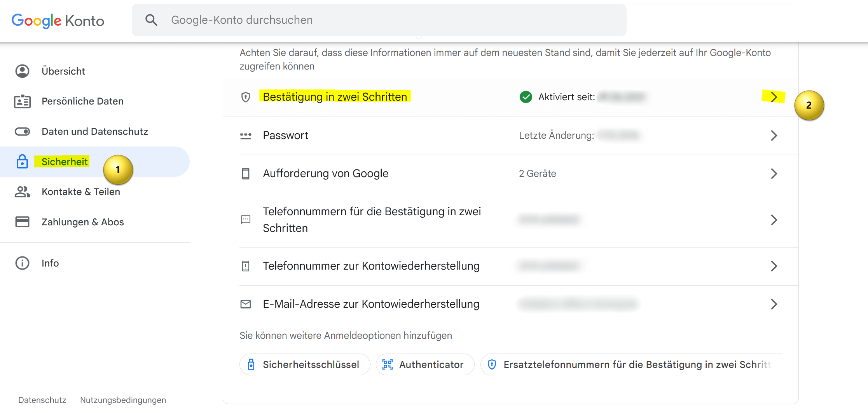The image size is (868, 413).
Task: Click the Info circle icon
Action: pos(22,263)
